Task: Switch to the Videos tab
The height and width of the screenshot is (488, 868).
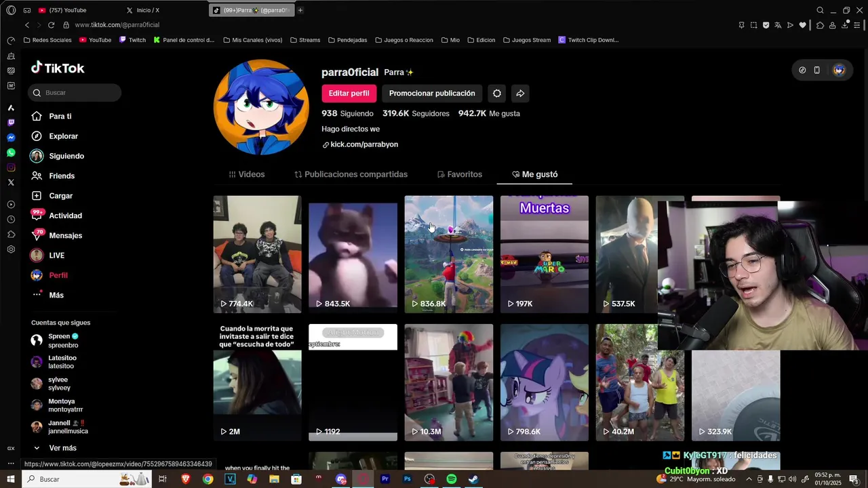Action: [247, 174]
